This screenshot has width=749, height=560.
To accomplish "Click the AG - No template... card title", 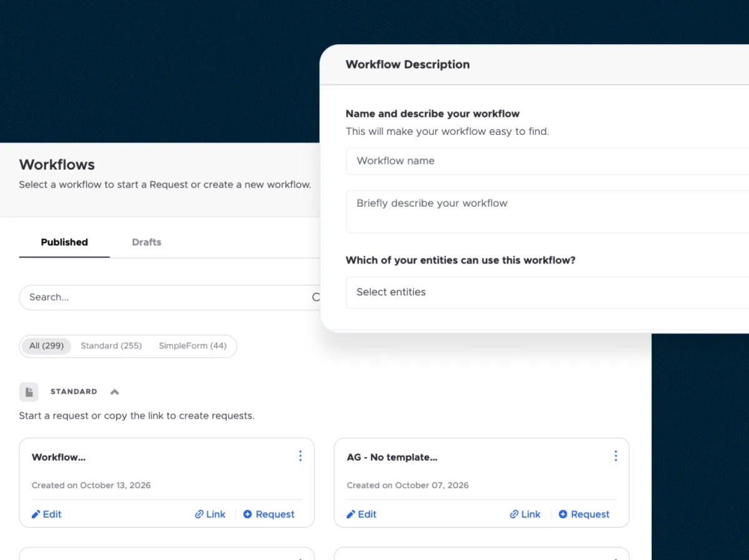I will click(392, 458).
